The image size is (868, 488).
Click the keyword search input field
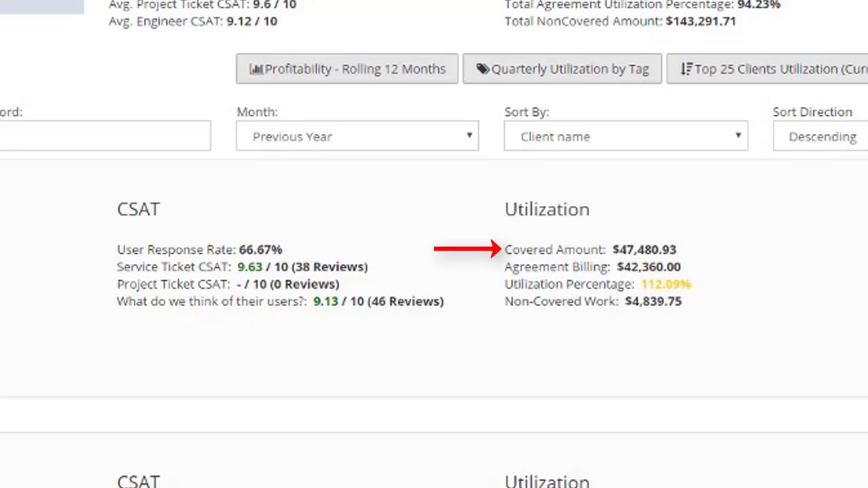point(105,136)
